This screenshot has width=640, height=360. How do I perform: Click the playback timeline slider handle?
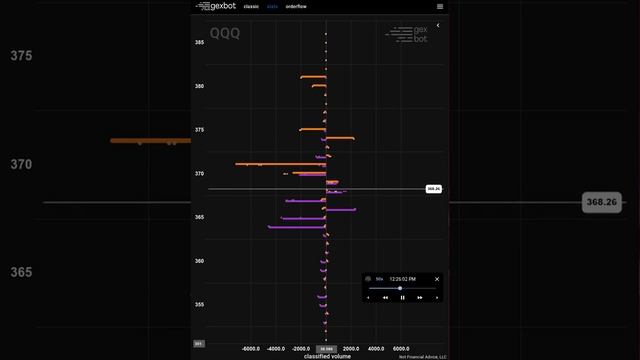point(400,288)
